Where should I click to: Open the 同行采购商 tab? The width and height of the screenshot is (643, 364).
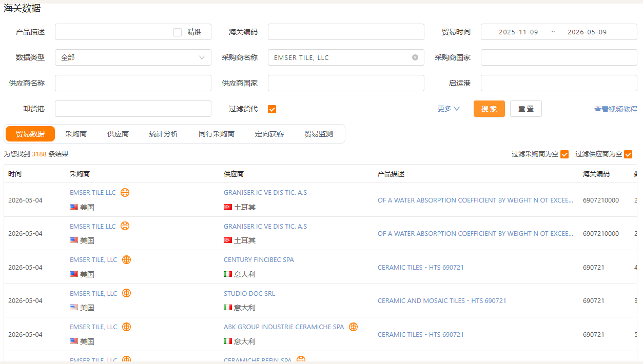217,134
